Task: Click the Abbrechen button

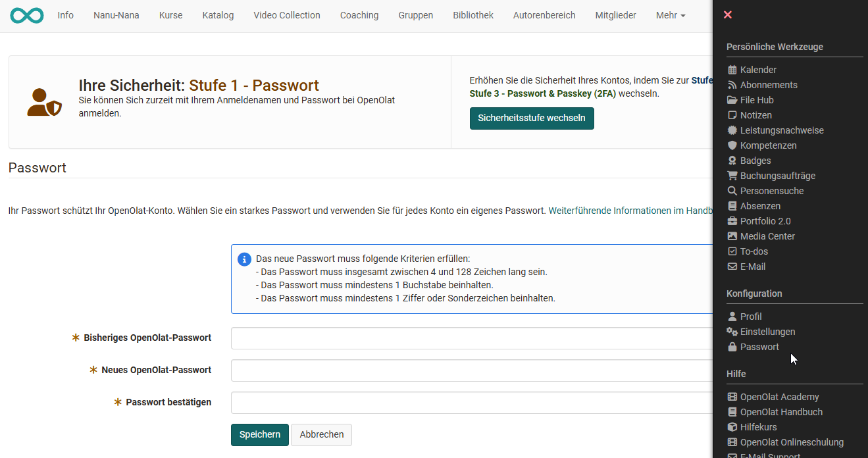Action: [x=321, y=434]
